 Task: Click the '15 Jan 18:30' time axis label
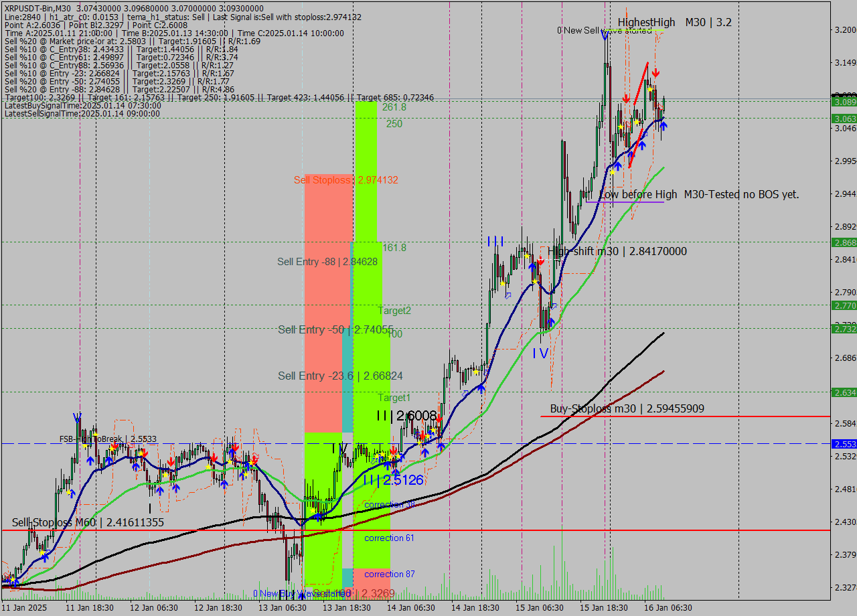(604, 607)
